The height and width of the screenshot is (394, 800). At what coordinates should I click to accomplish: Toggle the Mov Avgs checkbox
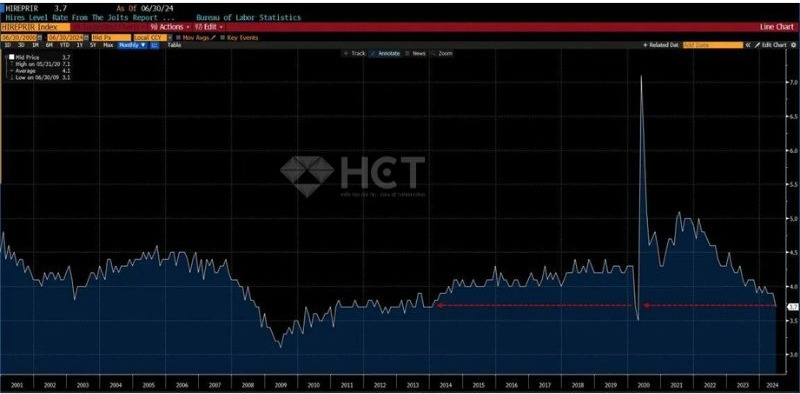pyautogui.click(x=179, y=38)
